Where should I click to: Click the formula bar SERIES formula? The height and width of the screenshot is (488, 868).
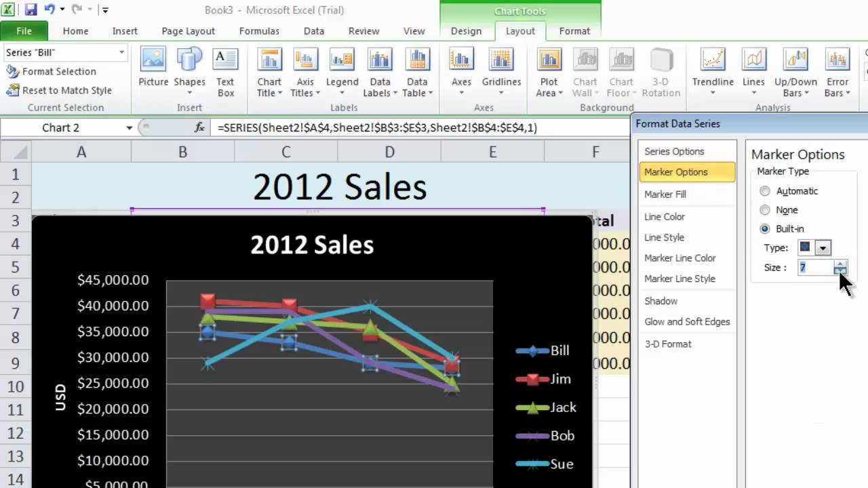378,127
